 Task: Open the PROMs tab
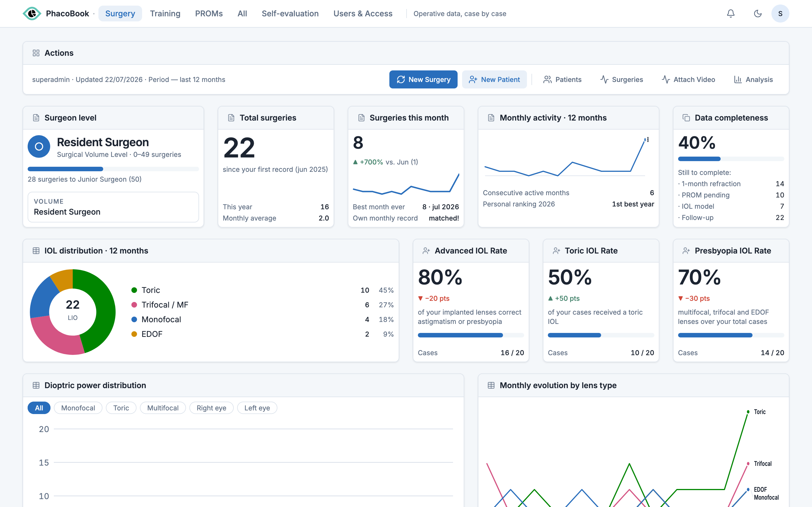pos(209,14)
